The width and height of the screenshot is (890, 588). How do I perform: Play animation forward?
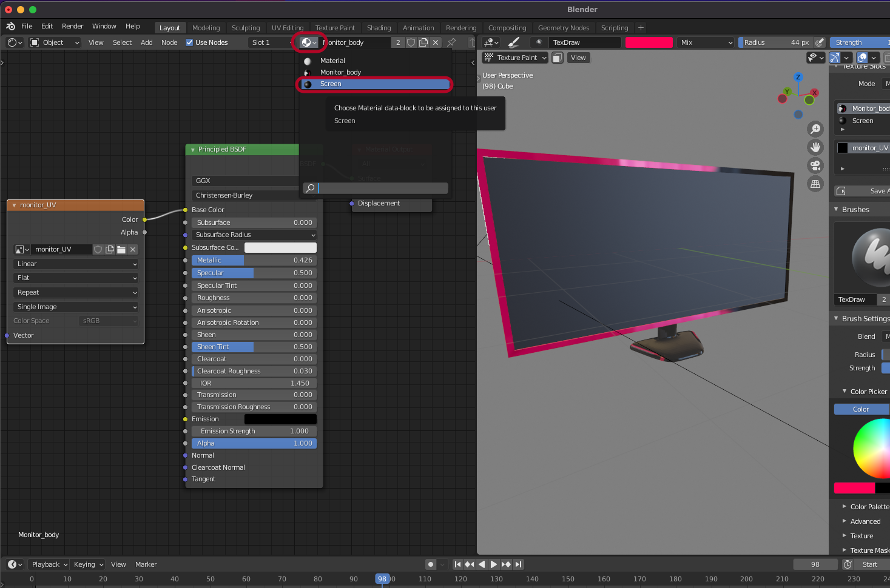coord(494,564)
